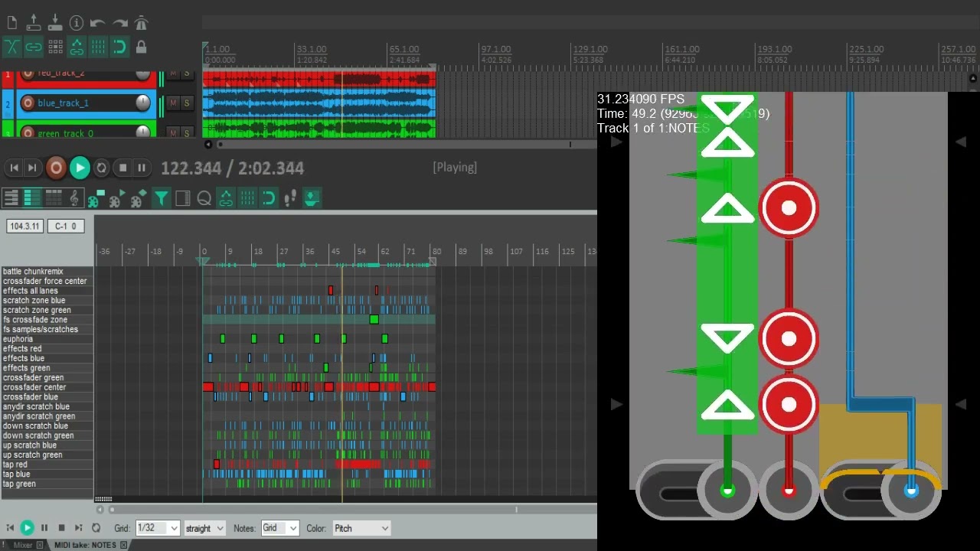Close the 'MIDI take: NOTES' tab with its X
Viewport: 980px width, 551px height.
(x=123, y=545)
